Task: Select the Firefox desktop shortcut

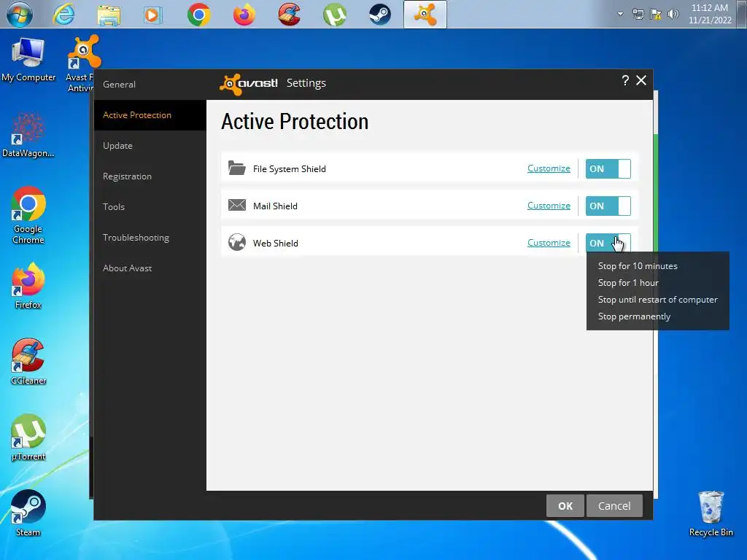Action: tap(28, 286)
